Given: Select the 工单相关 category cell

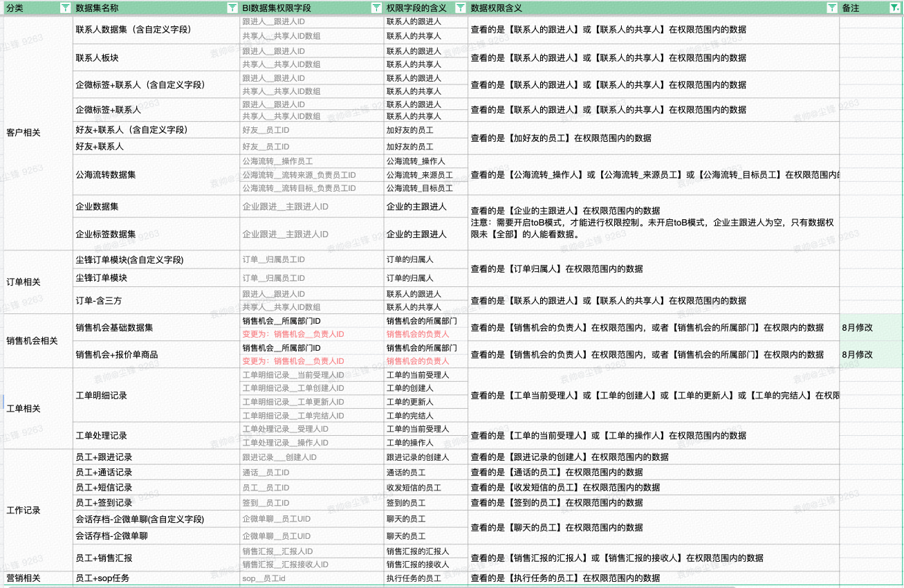Looking at the screenshot, I should coord(38,409).
